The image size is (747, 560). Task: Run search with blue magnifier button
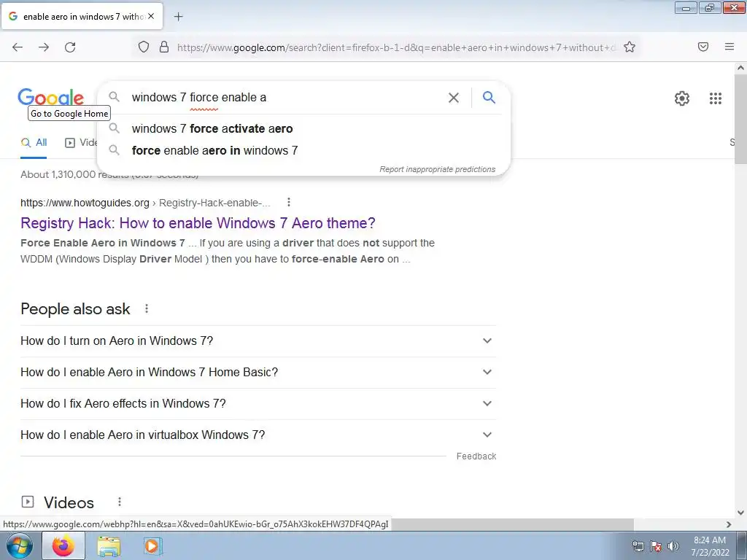pos(489,97)
